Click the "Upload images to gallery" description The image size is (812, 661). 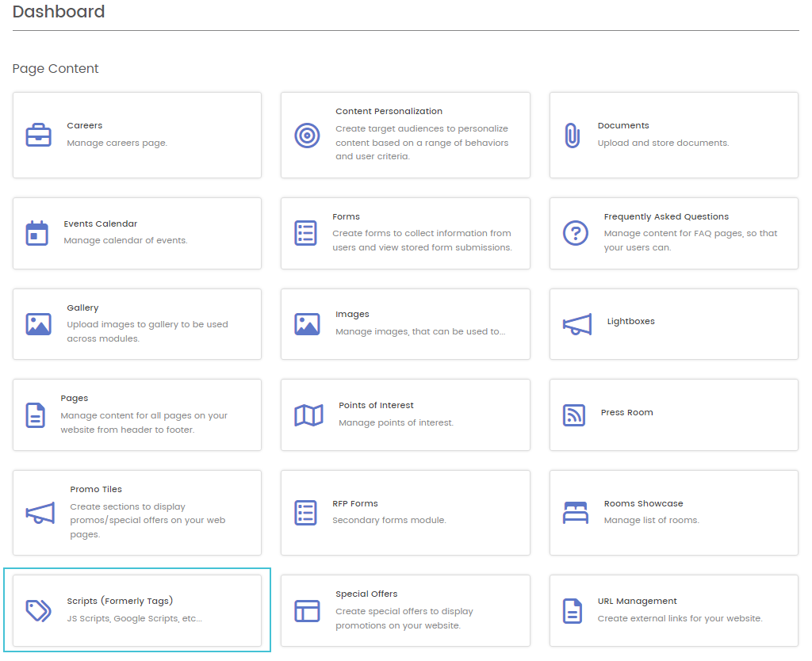pos(147,331)
